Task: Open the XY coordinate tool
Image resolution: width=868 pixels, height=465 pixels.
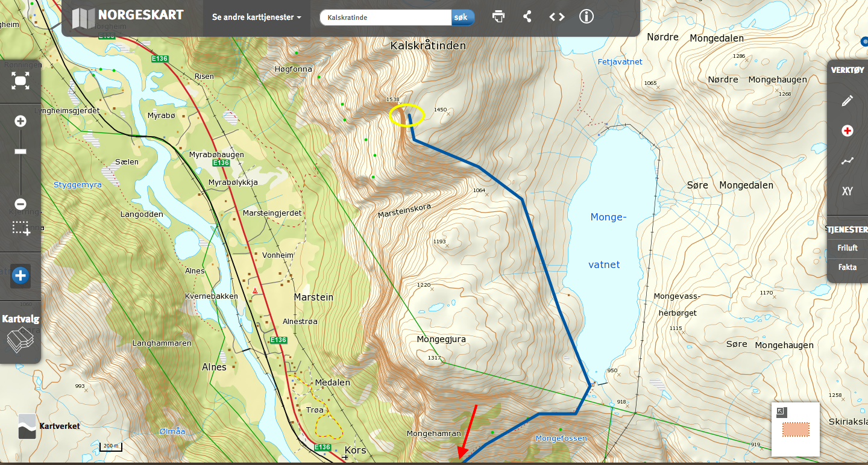Action: (848, 192)
